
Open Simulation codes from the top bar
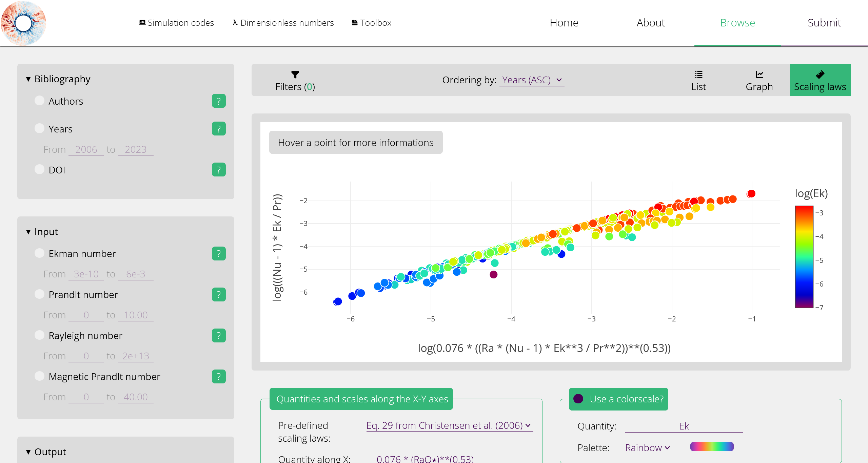point(176,23)
